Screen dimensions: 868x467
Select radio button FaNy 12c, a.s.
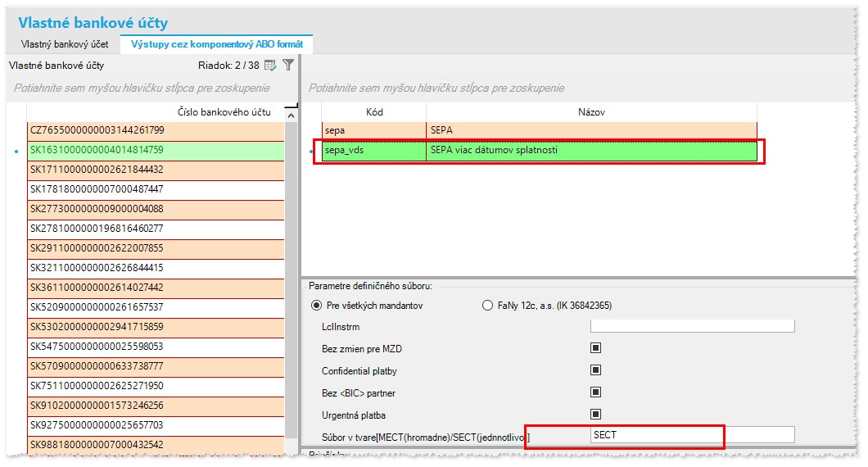point(487,306)
